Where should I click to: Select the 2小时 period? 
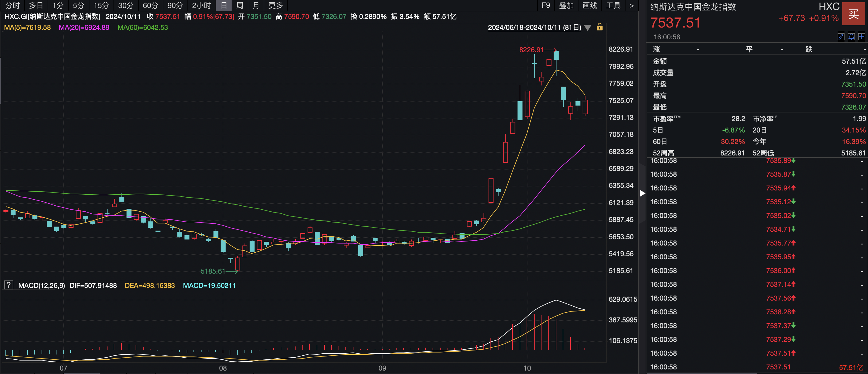click(202, 5)
